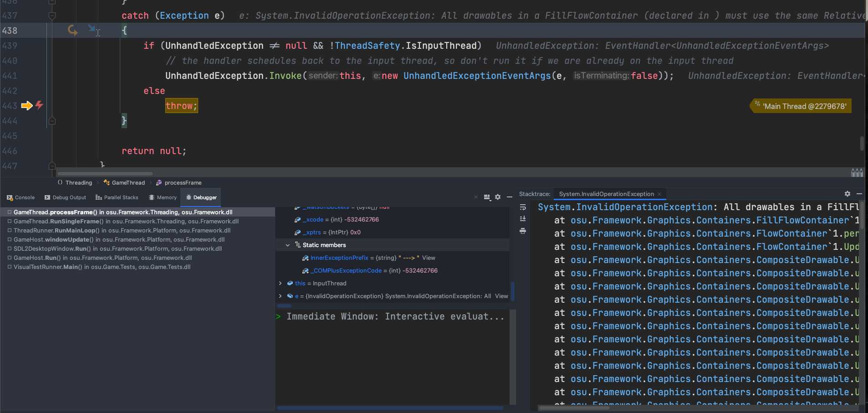Open the Debugger panel settings gear
868x413 pixels.
(x=498, y=197)
